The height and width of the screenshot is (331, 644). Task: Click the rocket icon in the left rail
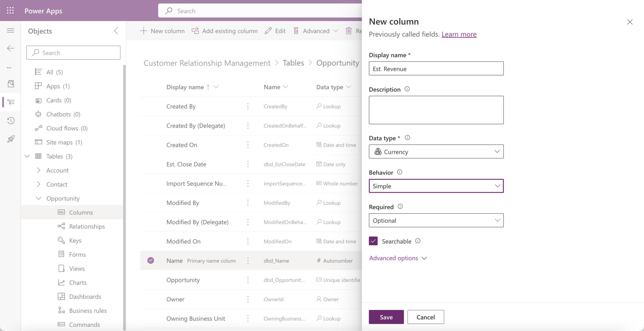11,139
